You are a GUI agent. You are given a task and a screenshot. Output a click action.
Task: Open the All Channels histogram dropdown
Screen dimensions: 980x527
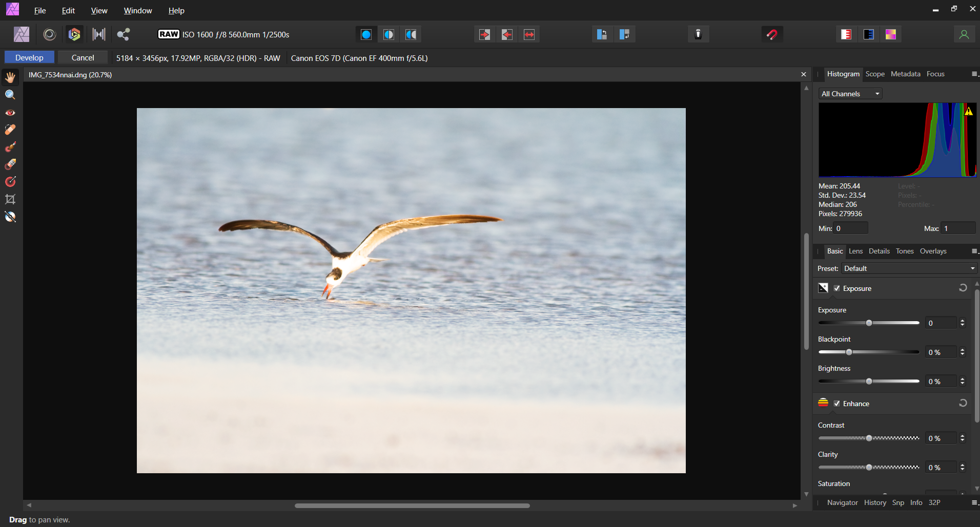pos(850,94)
